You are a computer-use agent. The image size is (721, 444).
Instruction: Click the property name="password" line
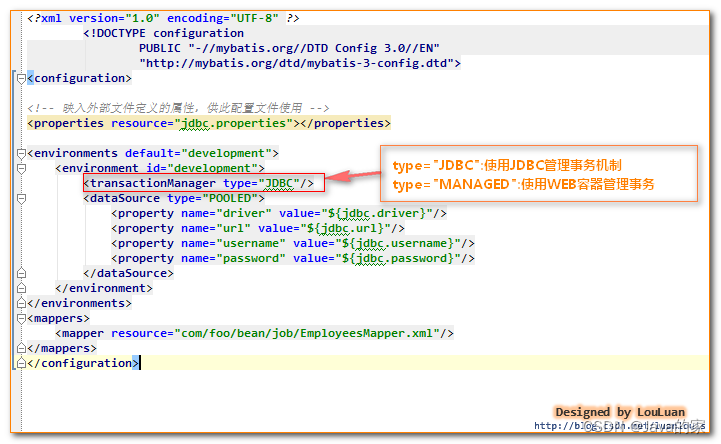293,259
